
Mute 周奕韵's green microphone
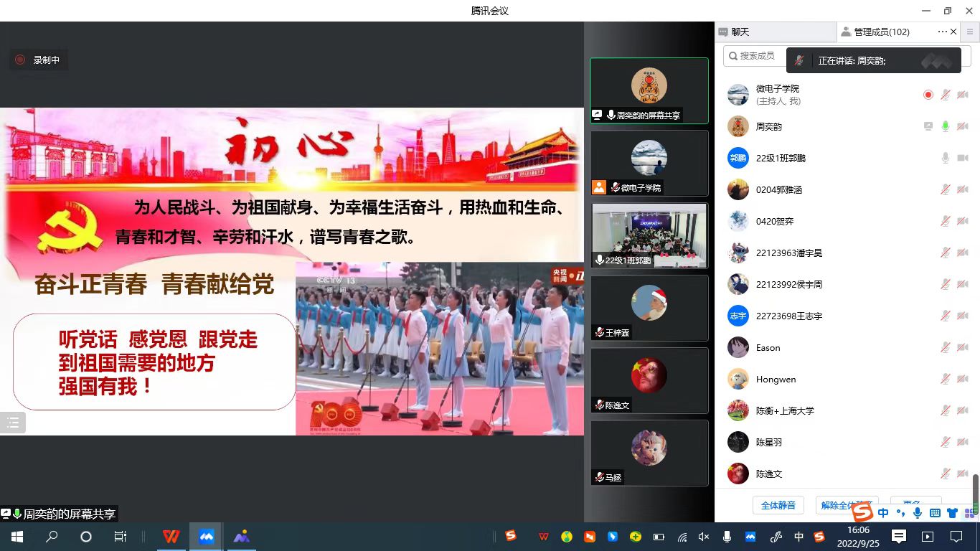coord(946,126)
